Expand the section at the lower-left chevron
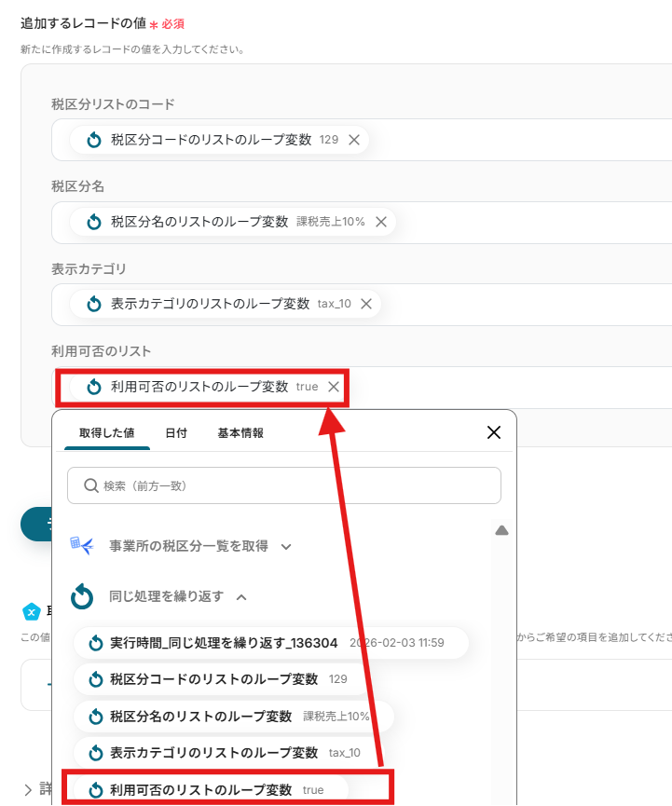 click(28, 789)
